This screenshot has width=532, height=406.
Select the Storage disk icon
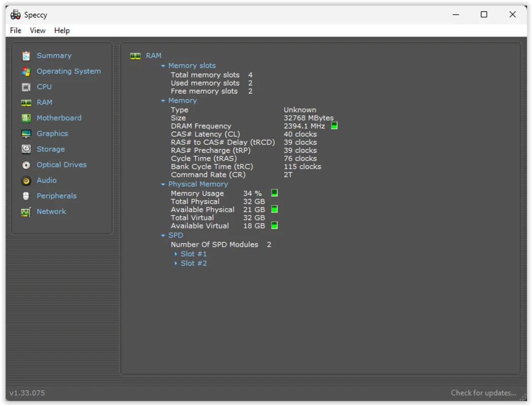[x=26, y=149]
